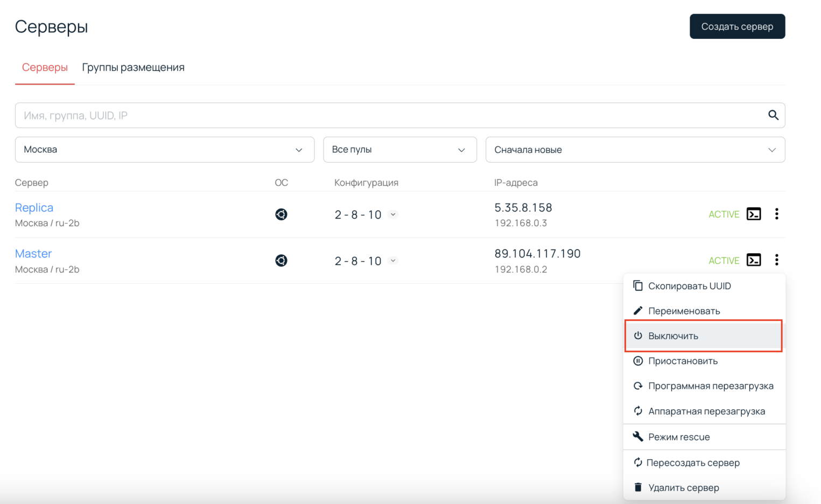Open console for Master server
The width and height of the screenshot is (821, 504).
point(754,260)
